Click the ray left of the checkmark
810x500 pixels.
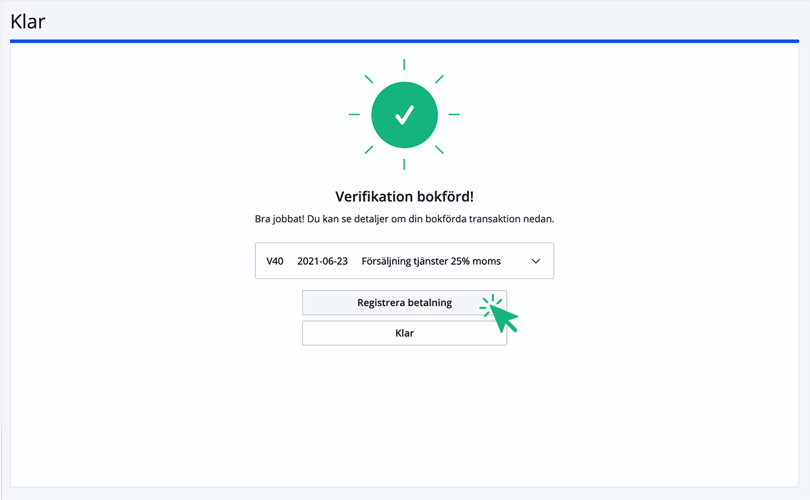point(354,114)
